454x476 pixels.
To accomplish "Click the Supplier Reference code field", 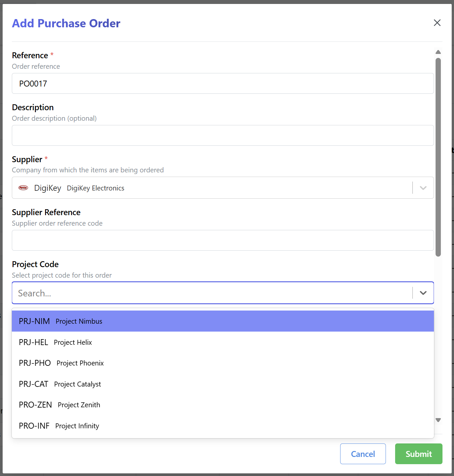I will click(223, 240).
